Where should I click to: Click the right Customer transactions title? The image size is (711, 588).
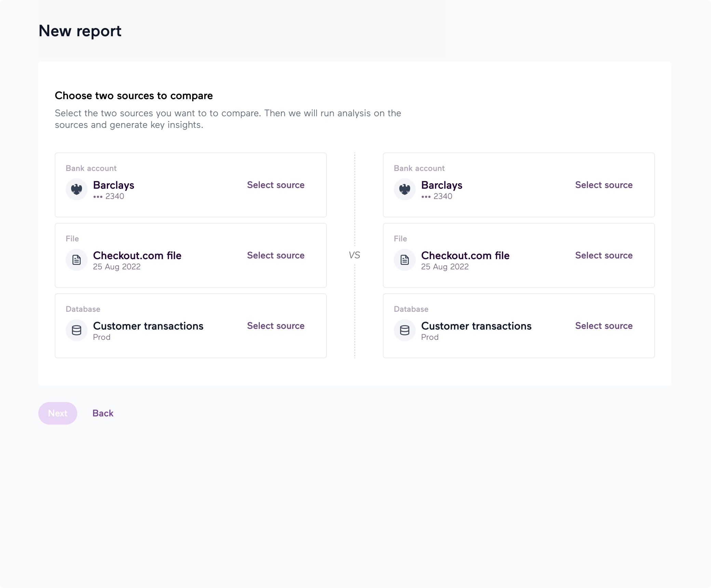tap(476, 326)
